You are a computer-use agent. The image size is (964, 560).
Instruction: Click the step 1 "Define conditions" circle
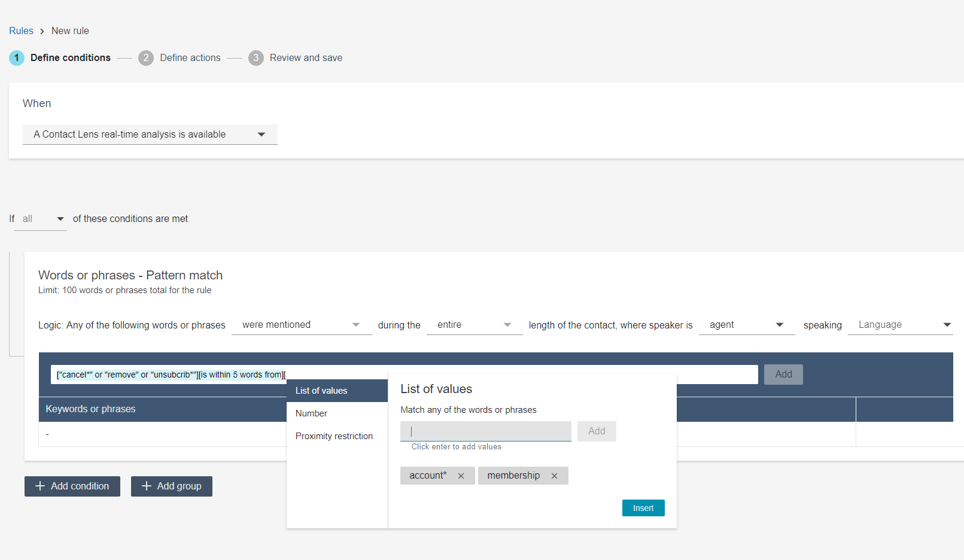click(x=16, y=57)
